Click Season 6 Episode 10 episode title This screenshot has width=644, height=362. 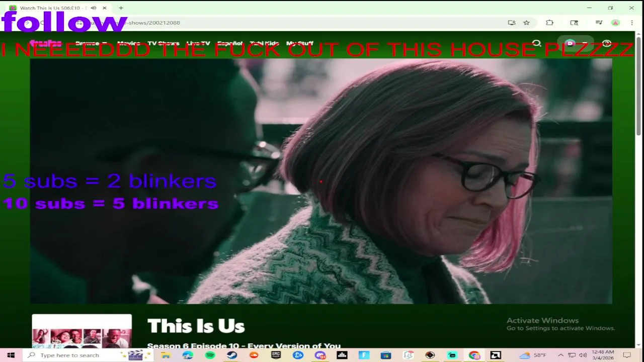click(244, 346)
